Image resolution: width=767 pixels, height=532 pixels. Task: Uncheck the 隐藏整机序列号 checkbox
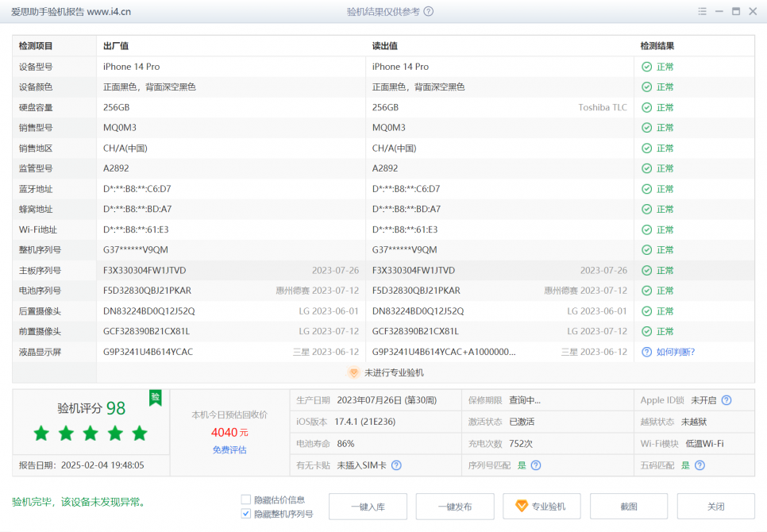[245, 513]
